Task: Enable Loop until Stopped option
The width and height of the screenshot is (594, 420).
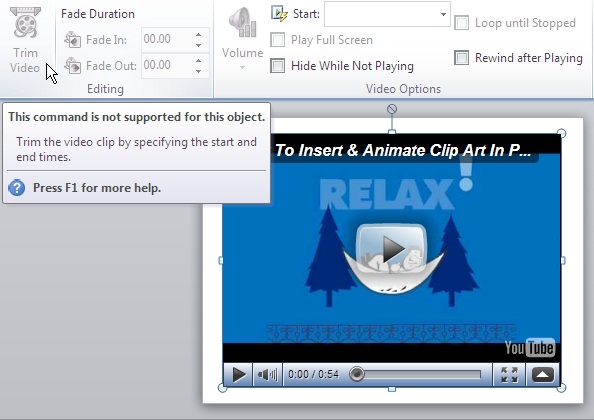Action: coord(461,23)
